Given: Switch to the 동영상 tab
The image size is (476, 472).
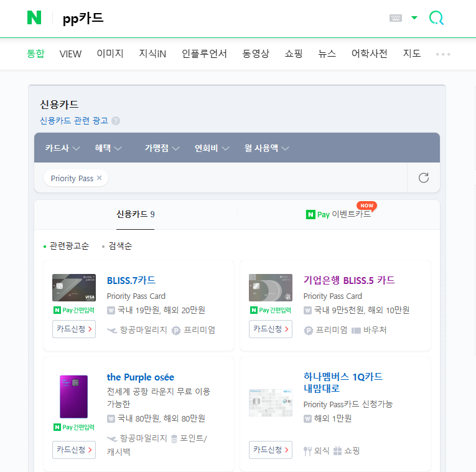Looking at the screenshot, I should 256,54.
